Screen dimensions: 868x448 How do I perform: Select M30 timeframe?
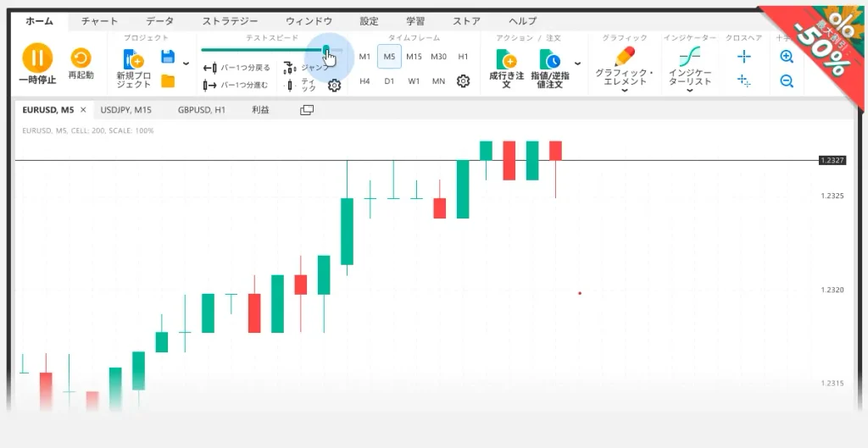[x=438, y=57]
